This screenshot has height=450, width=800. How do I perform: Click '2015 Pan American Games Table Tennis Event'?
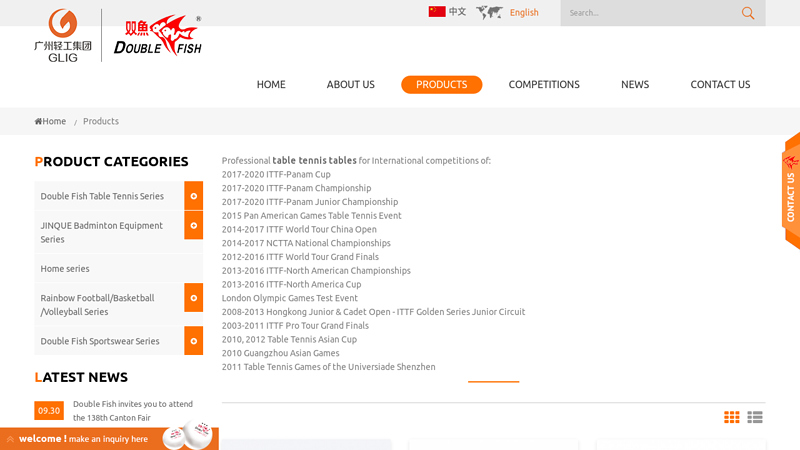coord(311,216)
